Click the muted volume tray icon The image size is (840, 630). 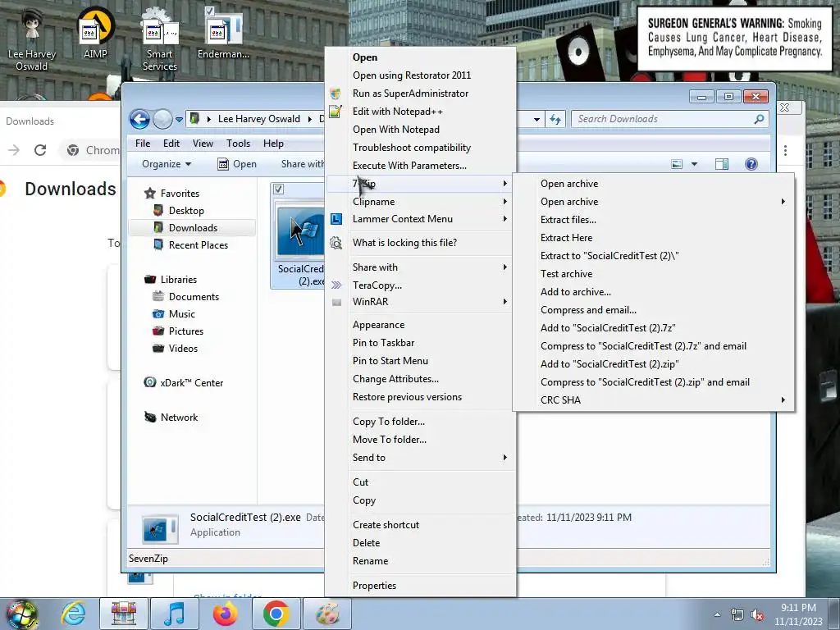click(757, 615)
